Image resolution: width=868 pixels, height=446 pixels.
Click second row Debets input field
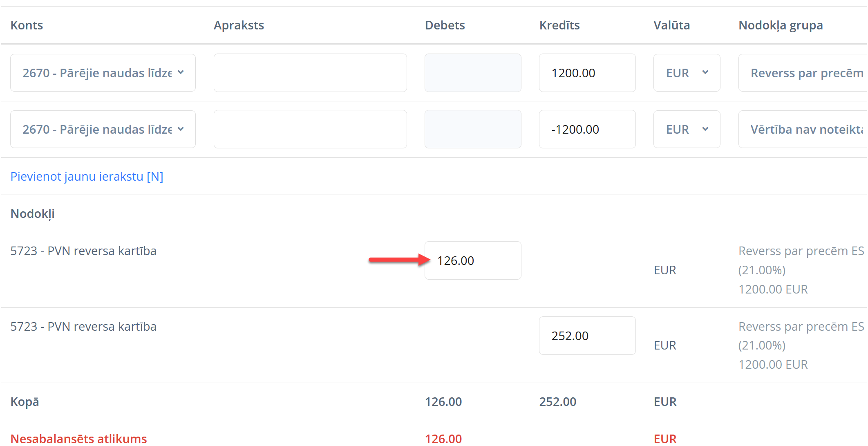point(472,129)
